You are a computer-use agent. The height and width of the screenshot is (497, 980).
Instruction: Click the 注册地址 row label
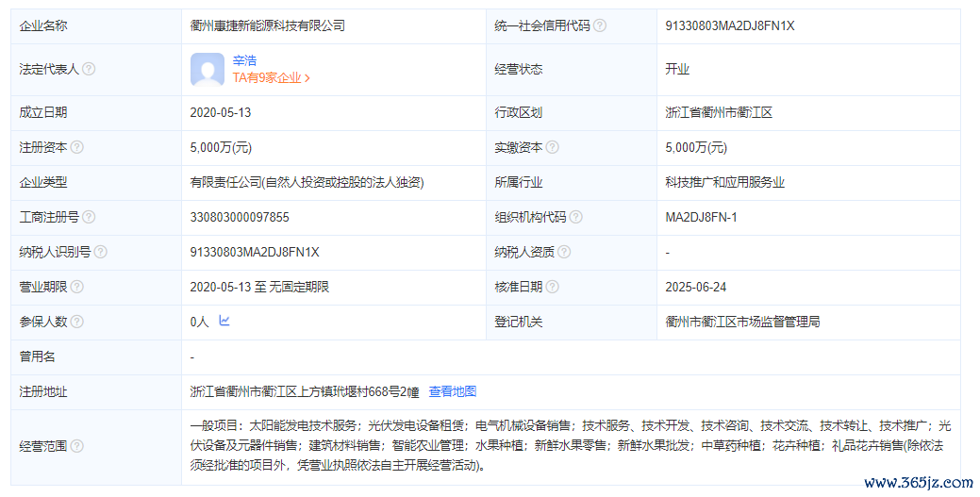tap(43, 391)
